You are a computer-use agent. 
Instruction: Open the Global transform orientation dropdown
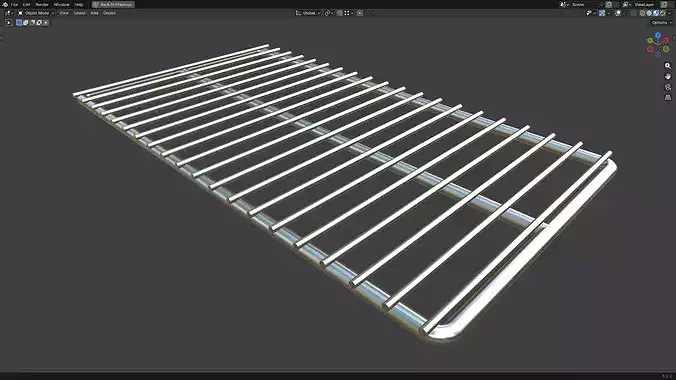pyautogui.click(x=308, y=13)
